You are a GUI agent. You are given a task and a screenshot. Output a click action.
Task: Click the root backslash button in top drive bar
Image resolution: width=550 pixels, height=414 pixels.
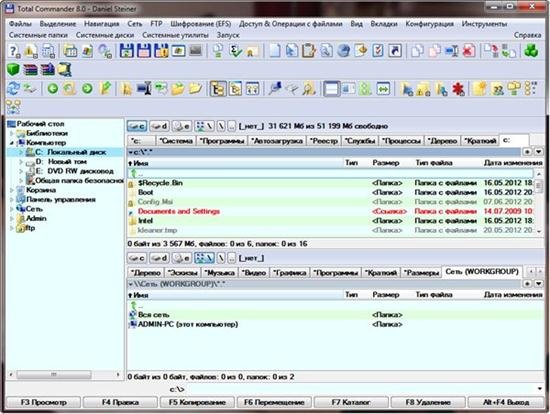[221, 126]
